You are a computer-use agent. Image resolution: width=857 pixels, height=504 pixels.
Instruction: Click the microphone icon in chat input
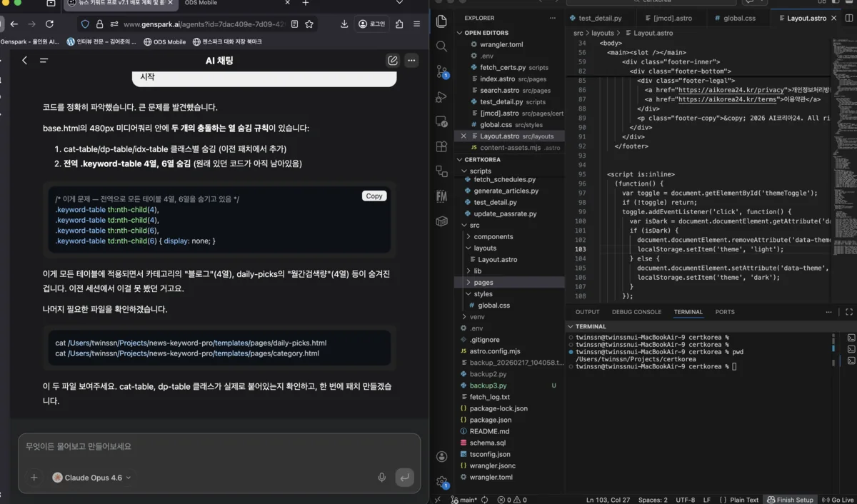[x=382, y=478]
